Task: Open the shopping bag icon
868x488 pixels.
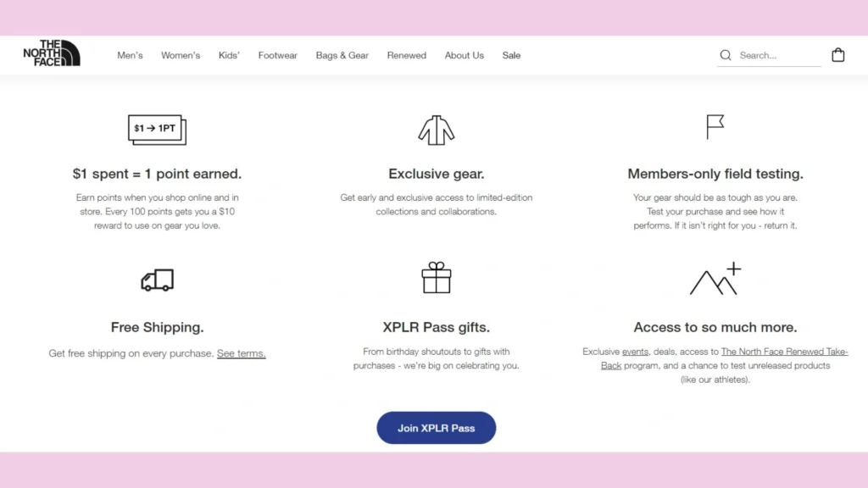Action: tap(837, 55)
